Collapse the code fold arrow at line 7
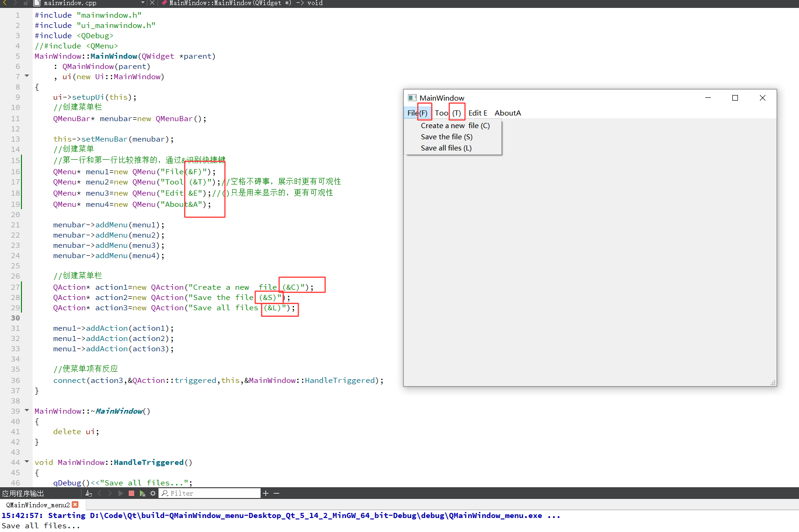 click(x=27, y=76)
